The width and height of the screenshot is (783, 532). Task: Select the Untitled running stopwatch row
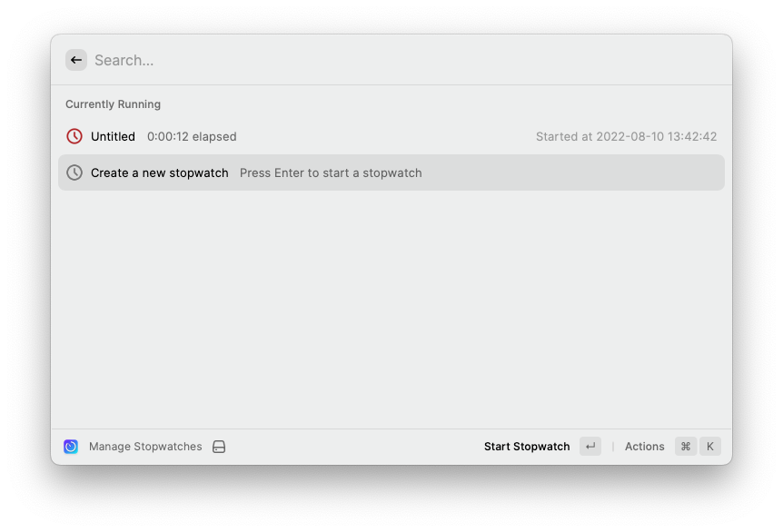[391, 136]
